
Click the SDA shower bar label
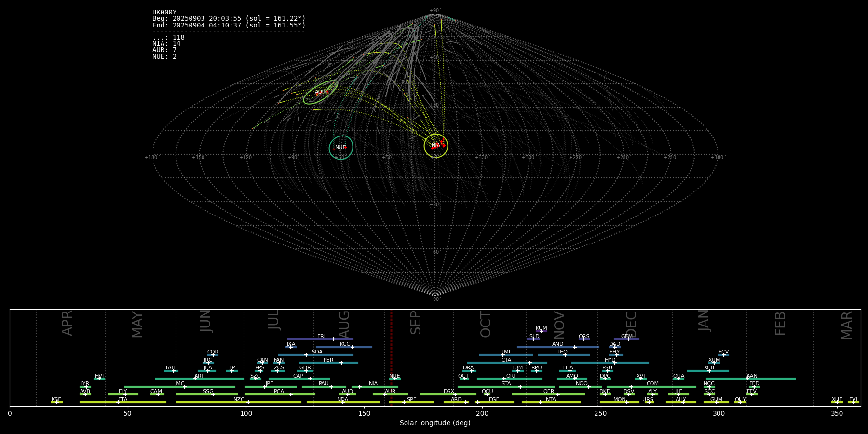pos(317,352)
